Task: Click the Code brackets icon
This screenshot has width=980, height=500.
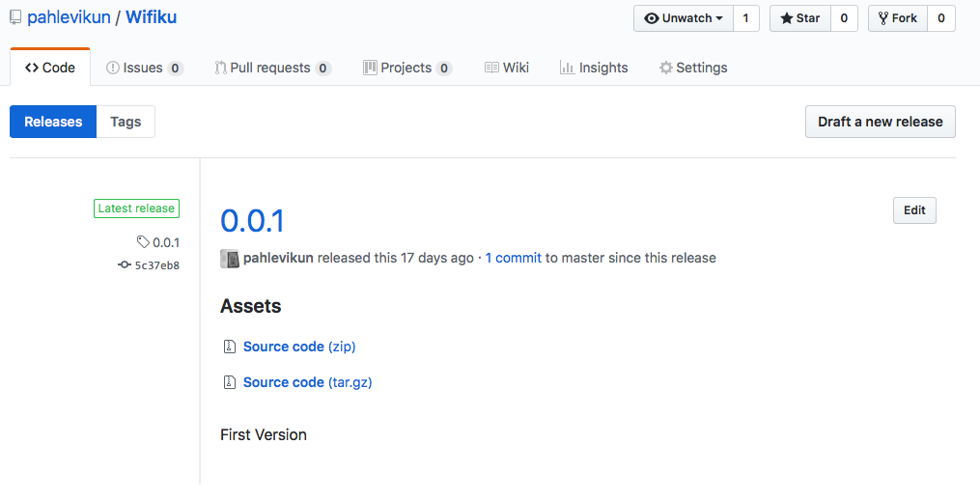Action: tap(32, 68)
